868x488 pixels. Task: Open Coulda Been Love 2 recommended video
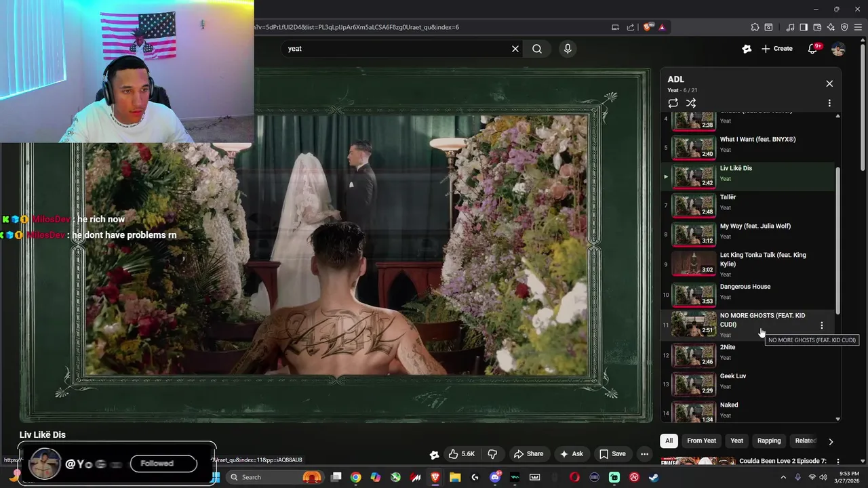783,462
